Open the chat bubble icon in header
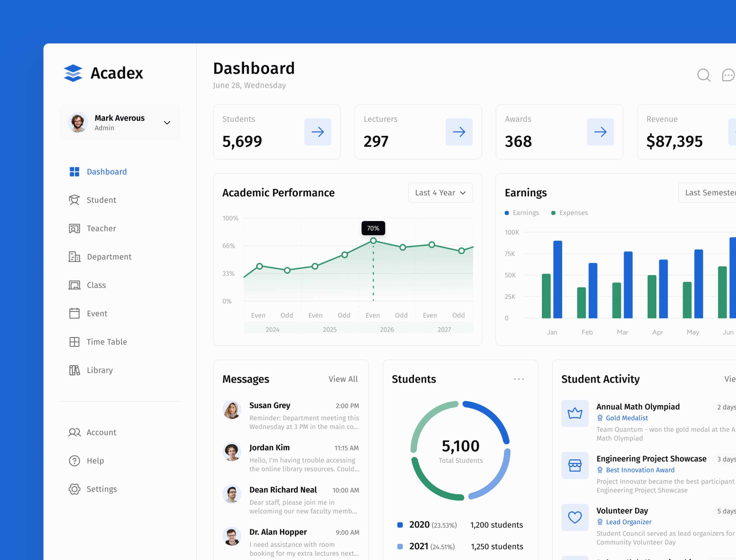The image size is (736, 560). click(728, 75)
